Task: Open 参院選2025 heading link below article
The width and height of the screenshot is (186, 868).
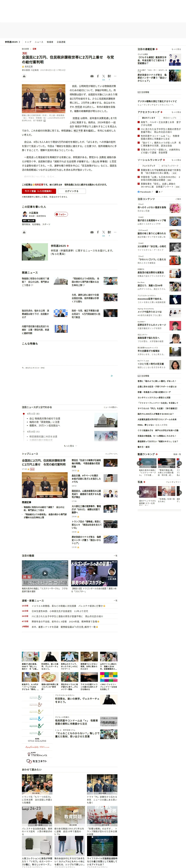Action: click(60, 246)
